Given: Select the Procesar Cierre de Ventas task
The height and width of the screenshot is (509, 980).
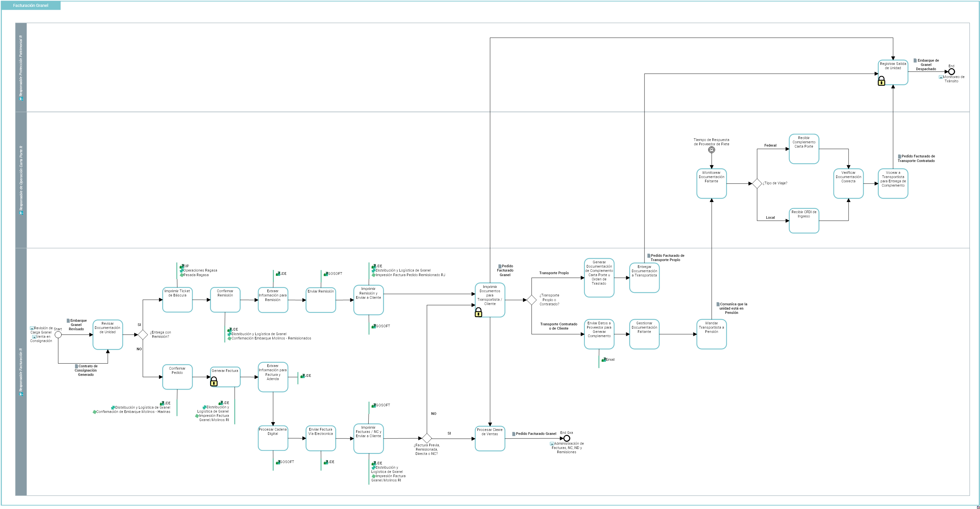Looking at the screenshot, I should 490,438.
